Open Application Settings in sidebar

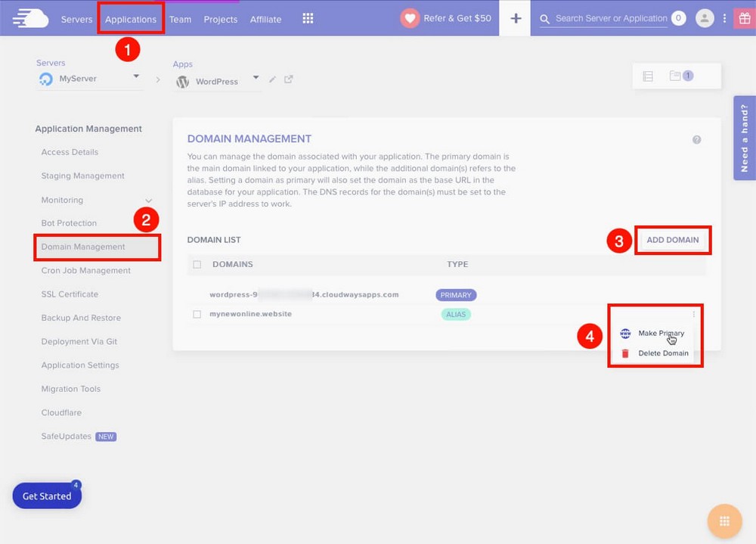point(80,365)
